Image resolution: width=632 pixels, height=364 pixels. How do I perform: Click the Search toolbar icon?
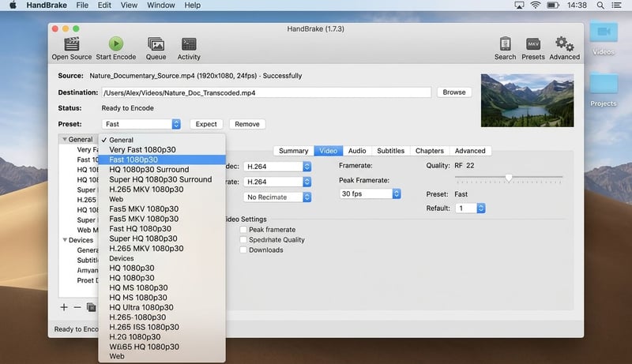coord(505,43)
